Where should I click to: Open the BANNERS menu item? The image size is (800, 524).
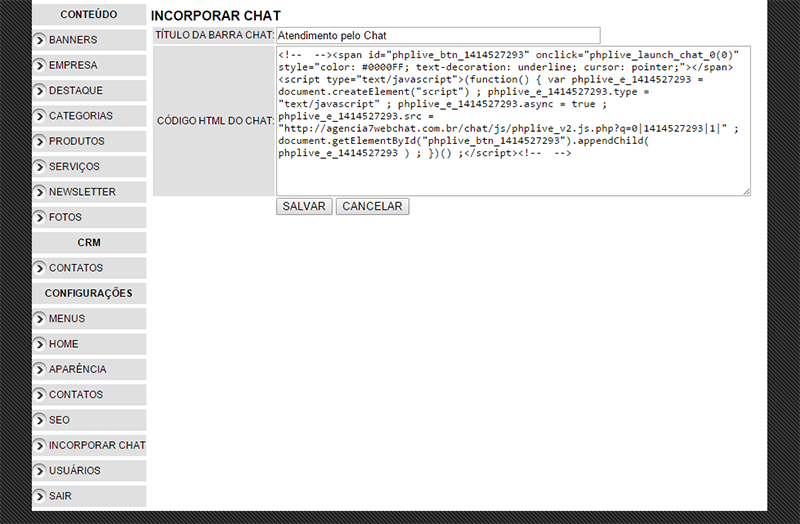point(89,40)
